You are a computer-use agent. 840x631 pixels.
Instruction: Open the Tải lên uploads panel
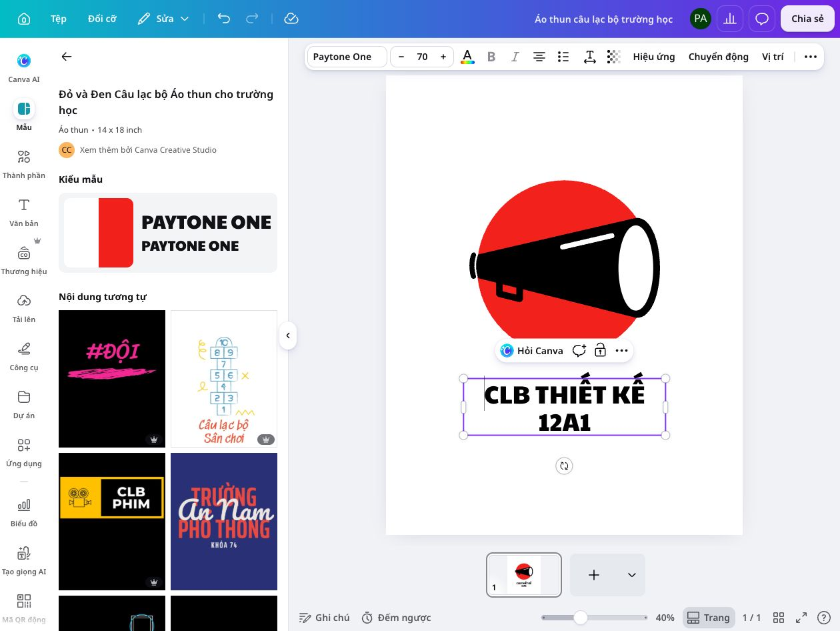click(24, 308)
